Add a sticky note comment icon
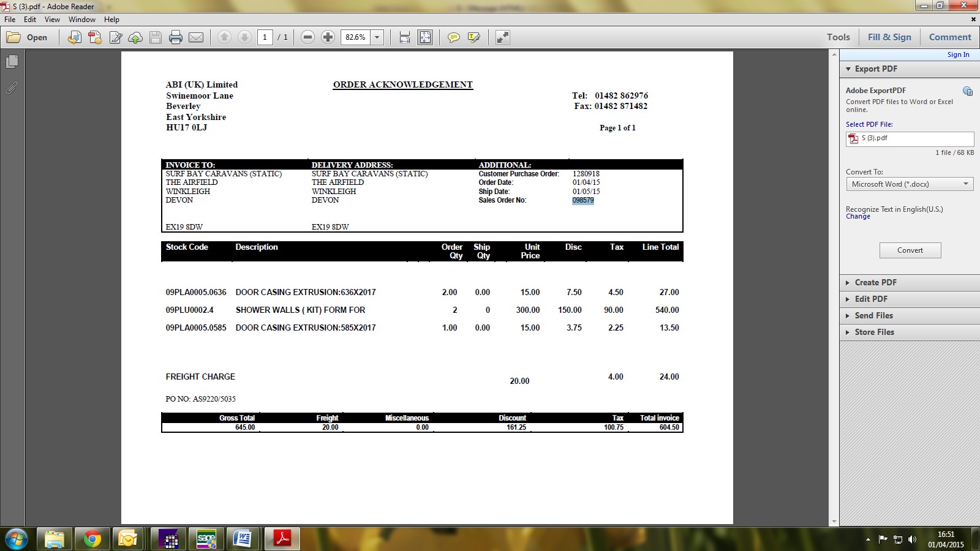 [453, 37]
